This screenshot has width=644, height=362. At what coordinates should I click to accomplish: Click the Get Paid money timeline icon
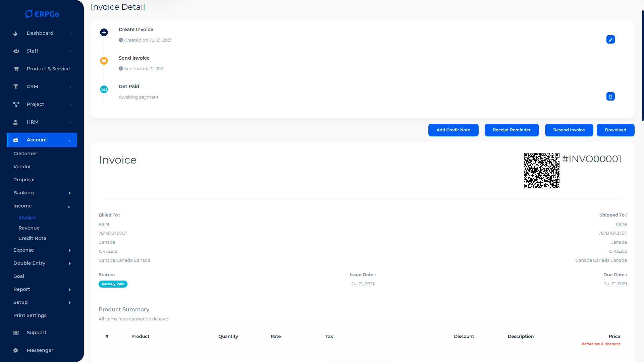(x=104, y=89)
